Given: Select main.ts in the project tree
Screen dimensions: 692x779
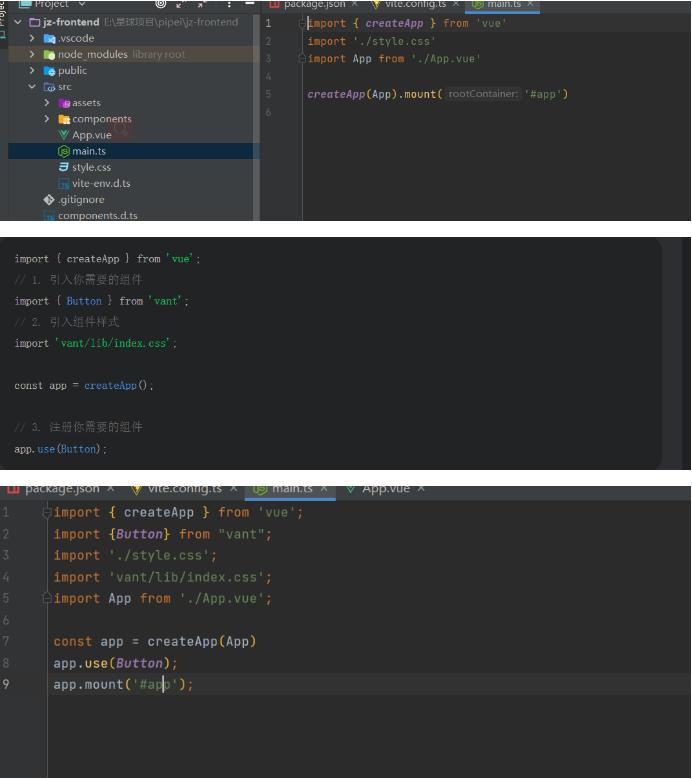Looking at the screenshot, I should click(x=89, y=151).
